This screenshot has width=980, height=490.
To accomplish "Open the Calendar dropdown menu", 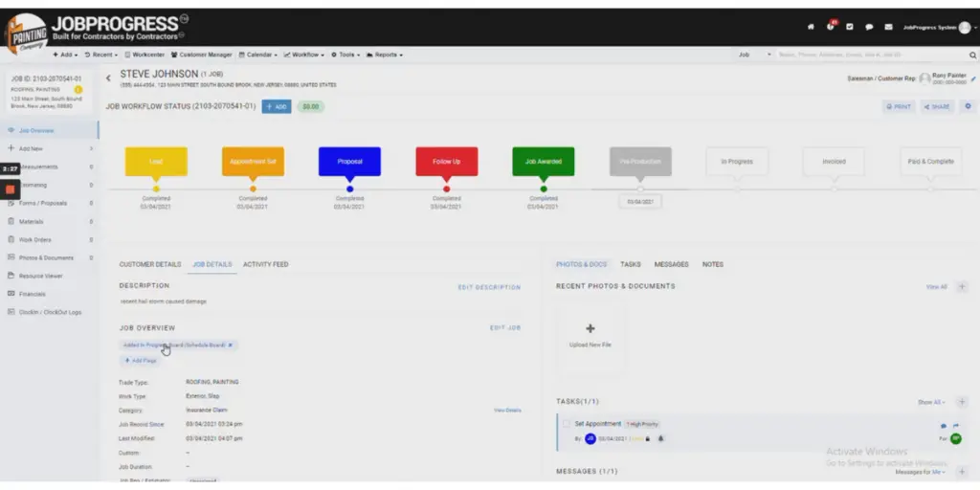I will click(256, 55).
